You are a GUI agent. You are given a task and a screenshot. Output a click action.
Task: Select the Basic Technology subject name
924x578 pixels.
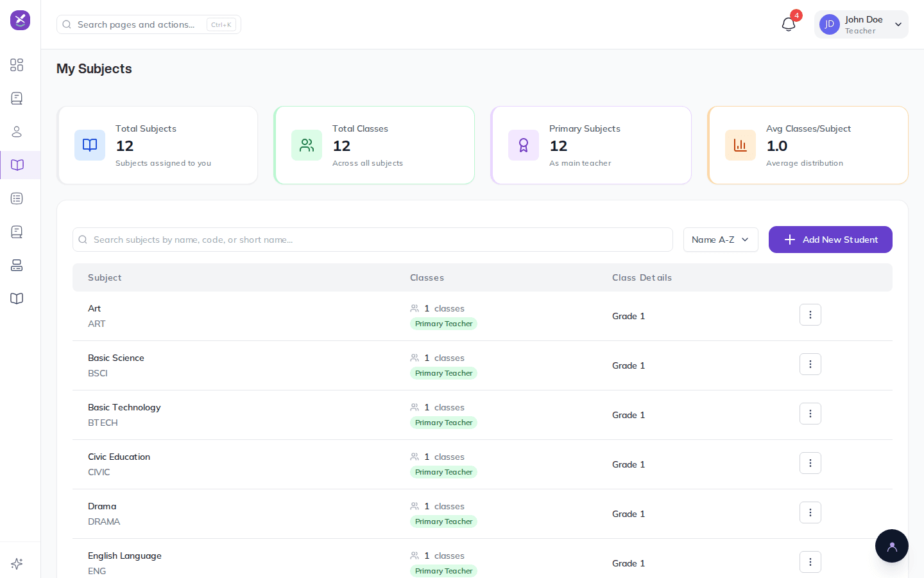click(124, 407)
